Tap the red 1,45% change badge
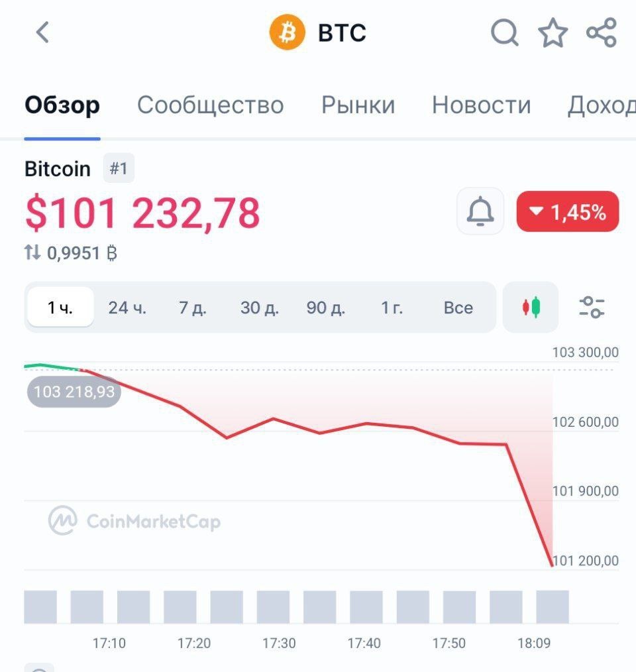This screenshot has height=672, width=636. point(567,211)
